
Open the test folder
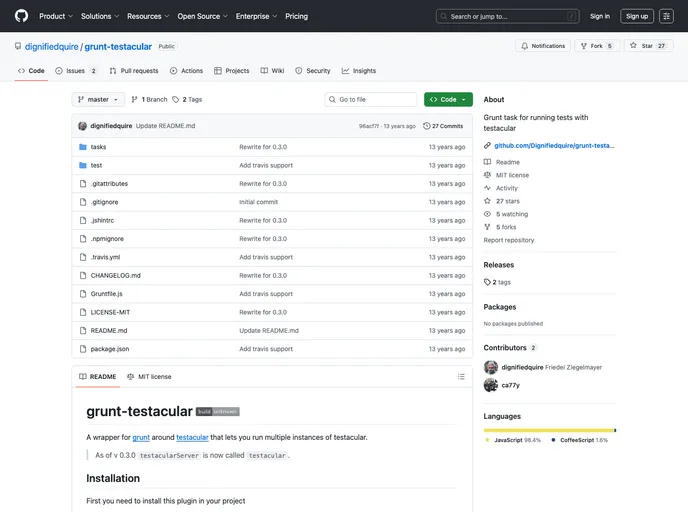coord(96,165)
